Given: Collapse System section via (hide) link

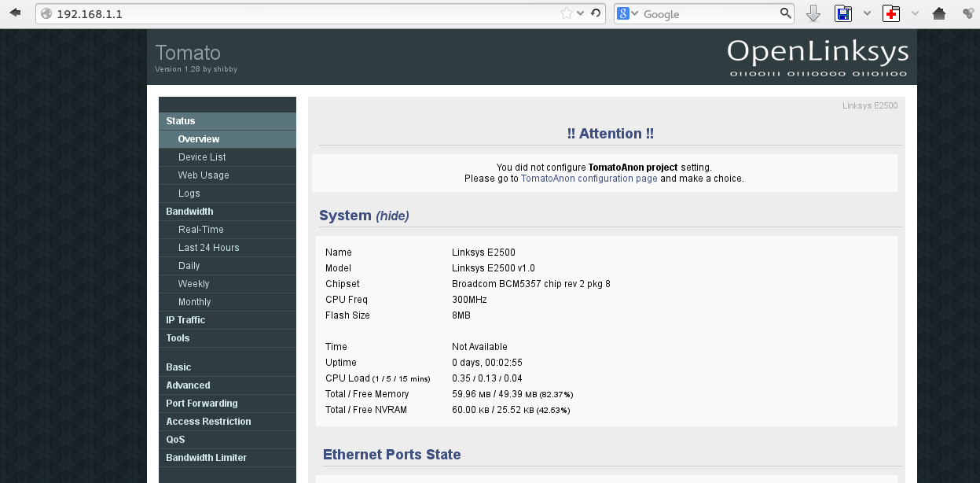Looking at the screenshot, I should click(392, 216).
